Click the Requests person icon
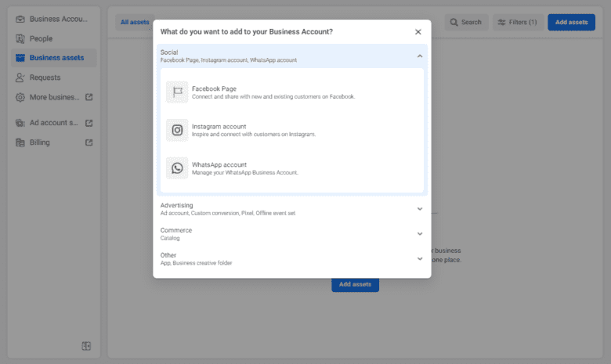 20,77
